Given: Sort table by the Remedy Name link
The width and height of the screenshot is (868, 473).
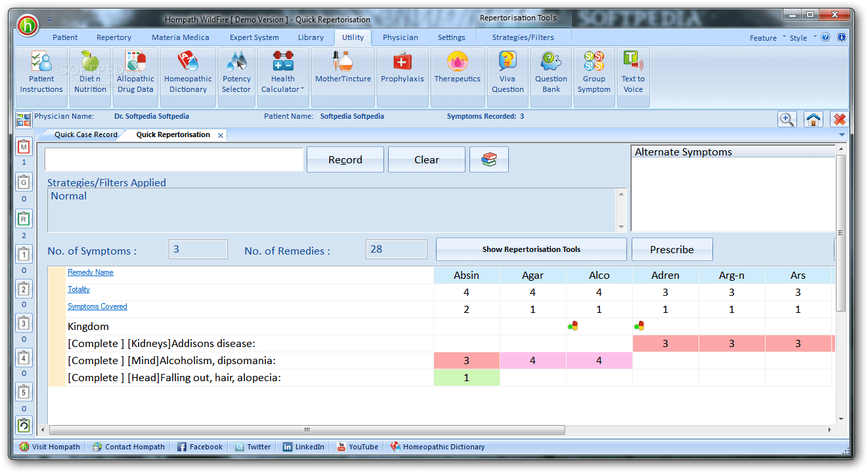Looking at the screenshot, I should pyautogui.click(x=90, y=272).
